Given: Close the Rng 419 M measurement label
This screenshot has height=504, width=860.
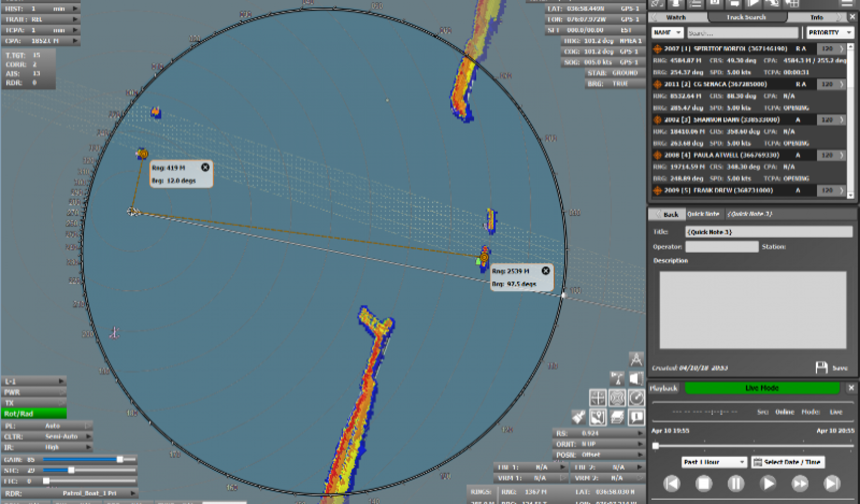Looking at the screenshot, I should (205, 168).
